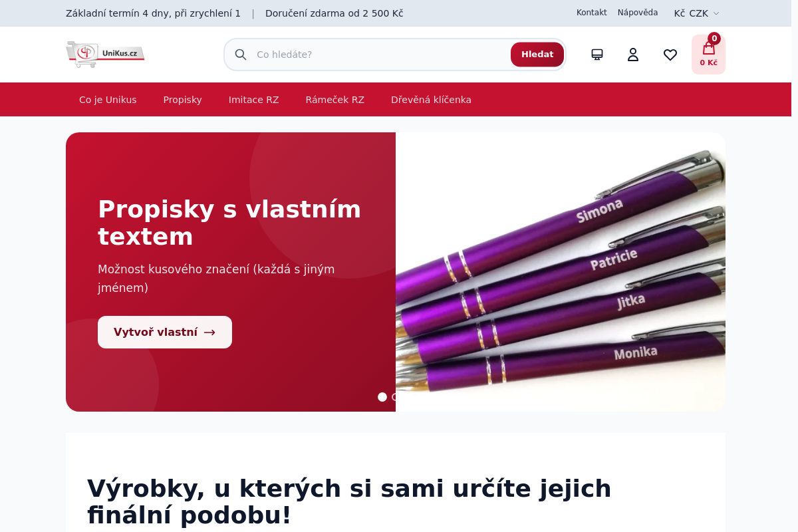Open the Nápověda link

point(638,13)
